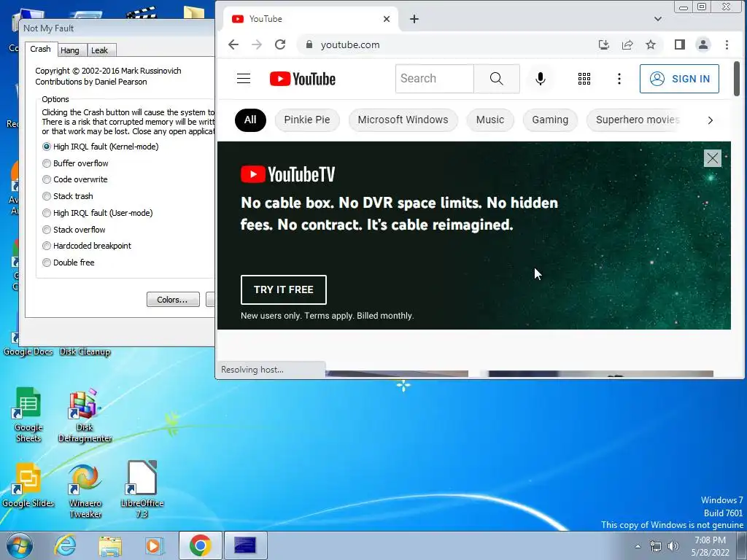Image resolution: width=747 pixels, height=560 pixels.
Task: Click the Google Sheets desktop shortcut
Action: tap(28, 414)
